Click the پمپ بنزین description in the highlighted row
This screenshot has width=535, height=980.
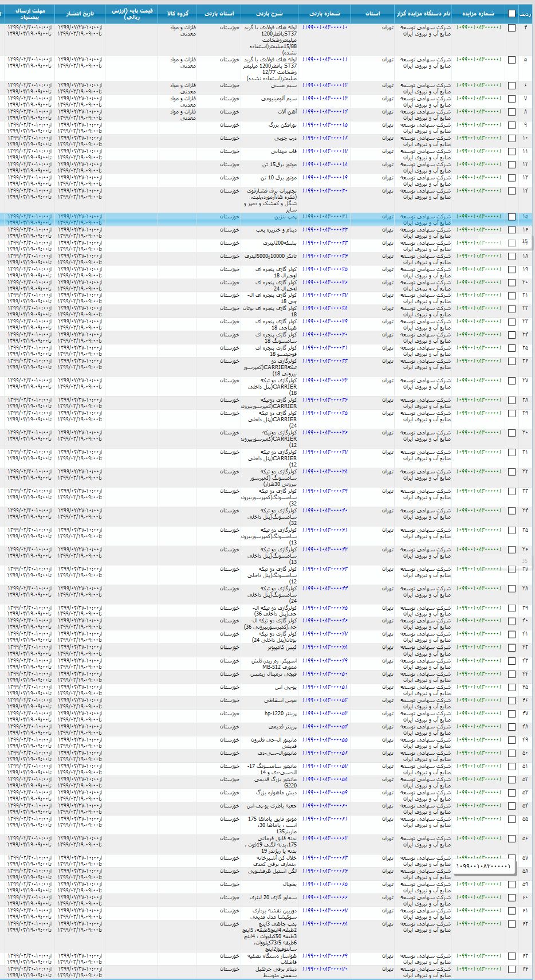[284, 217]
